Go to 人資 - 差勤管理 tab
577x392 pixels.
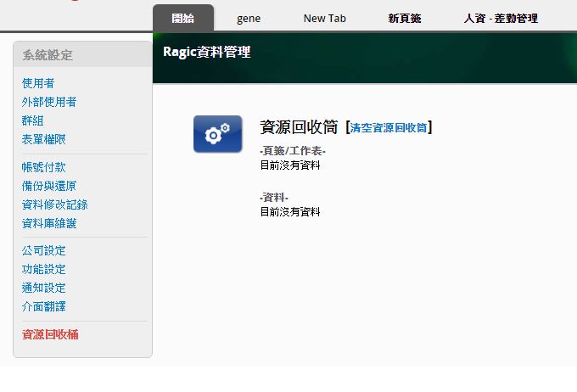(501, 19)
